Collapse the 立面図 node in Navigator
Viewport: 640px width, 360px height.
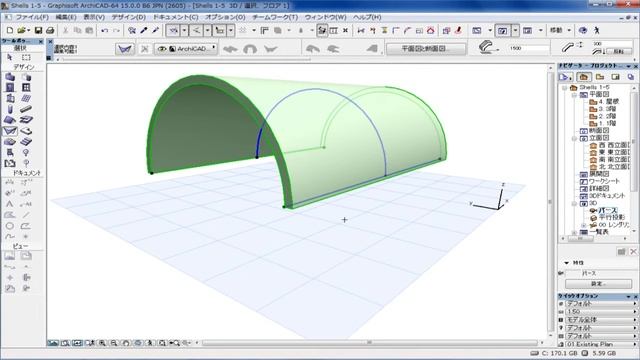pos(574,138)
